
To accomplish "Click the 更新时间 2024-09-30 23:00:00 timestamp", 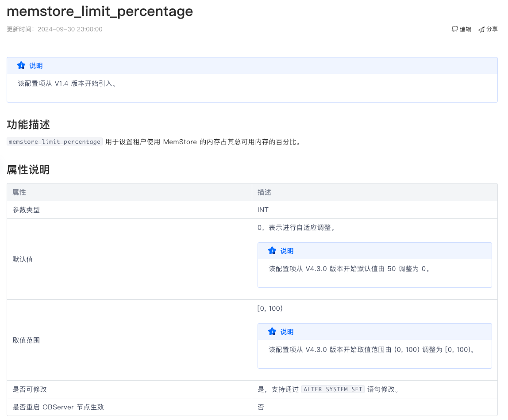I will (55, 29).
